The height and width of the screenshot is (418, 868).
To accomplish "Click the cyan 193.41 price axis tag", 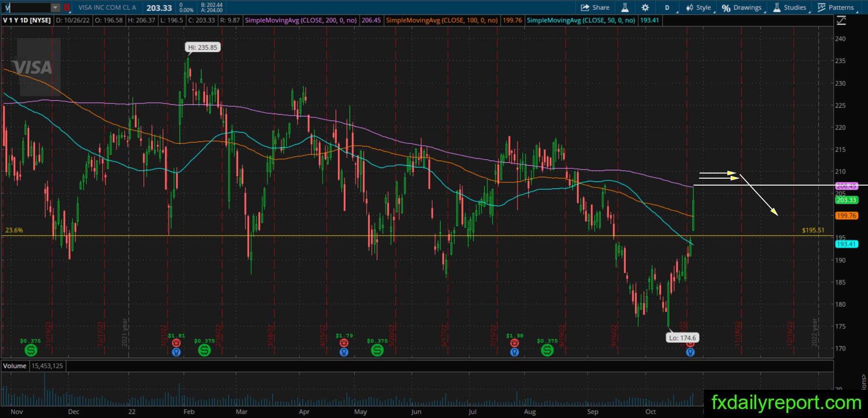I will point(846,244).
